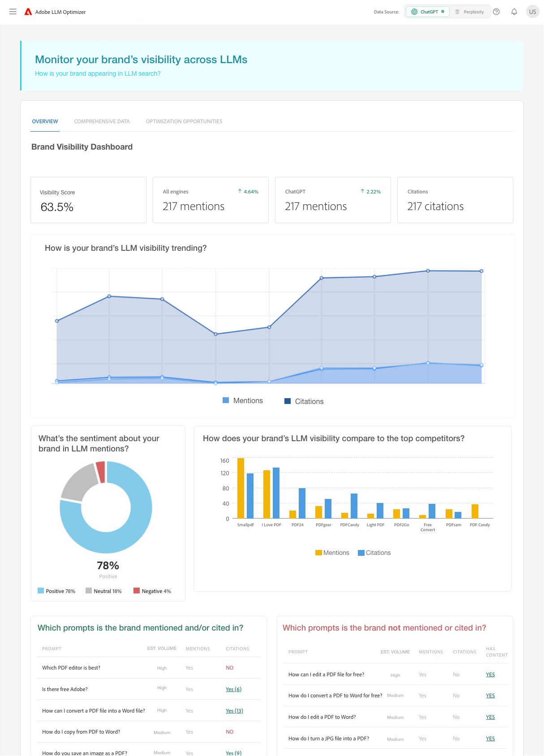Open the Optimization Opportunities tab
The width and height of the screenshot is (546, 756).
pyautogui.click(x=184, y=121)
